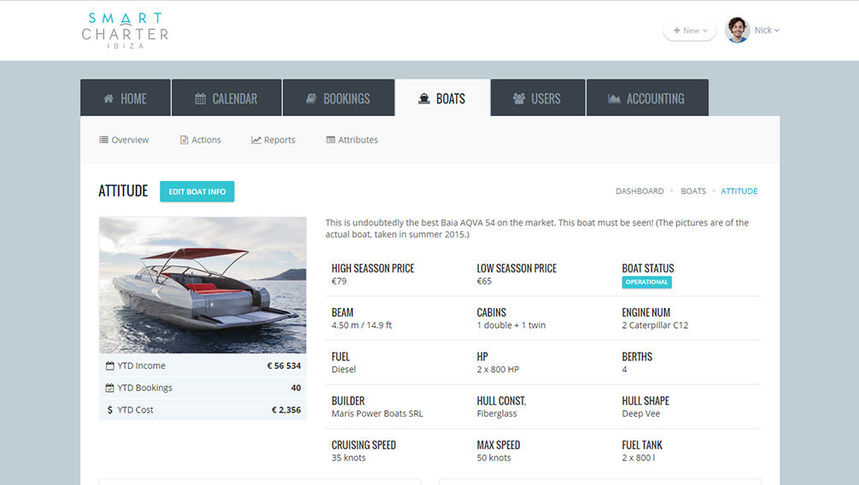859x485 pixels.
Task: Click the Bookings tab book icon
Action: pos(311,99)
